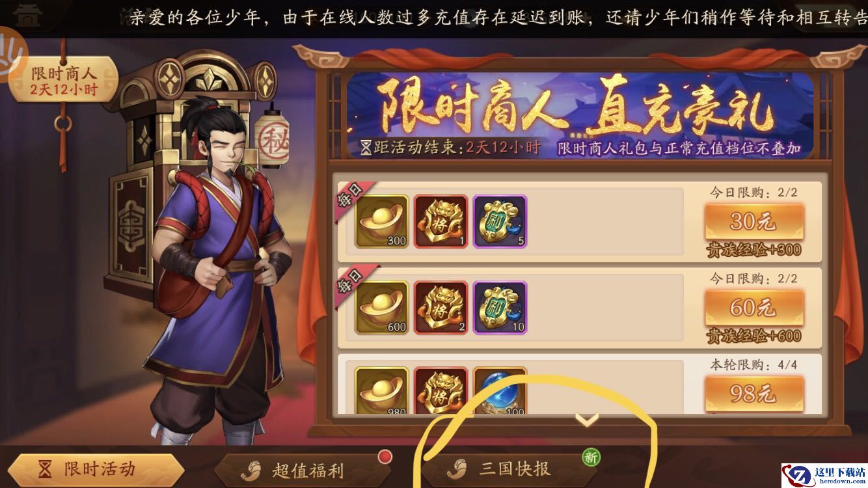Tap the purple badge icon with quantity 5
The image size is (868, 488).
(x=500, y=221)
